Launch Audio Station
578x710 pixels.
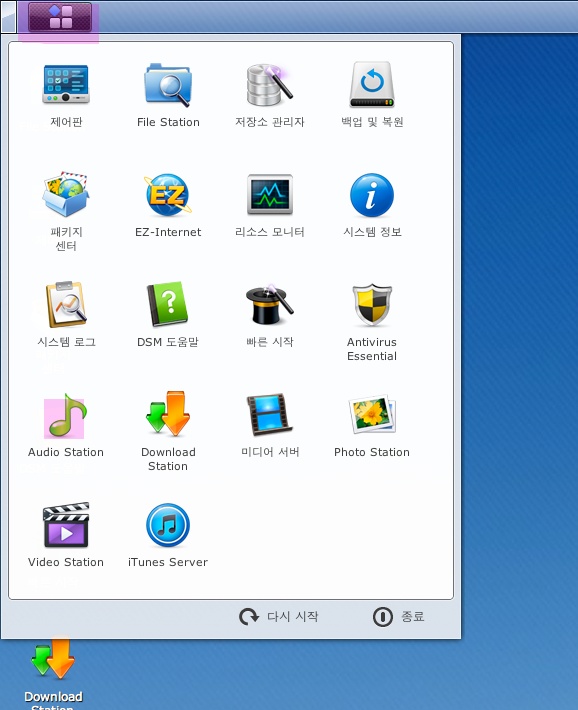66,415
